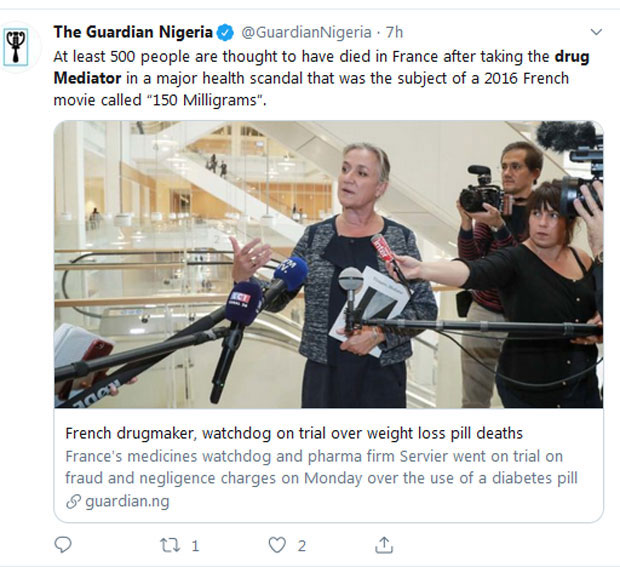Image resolution: width=620 pixels, height=567 pixels.
Task: Reply to the tweet via speech bubble icon
Action: [x=63, y=545]
